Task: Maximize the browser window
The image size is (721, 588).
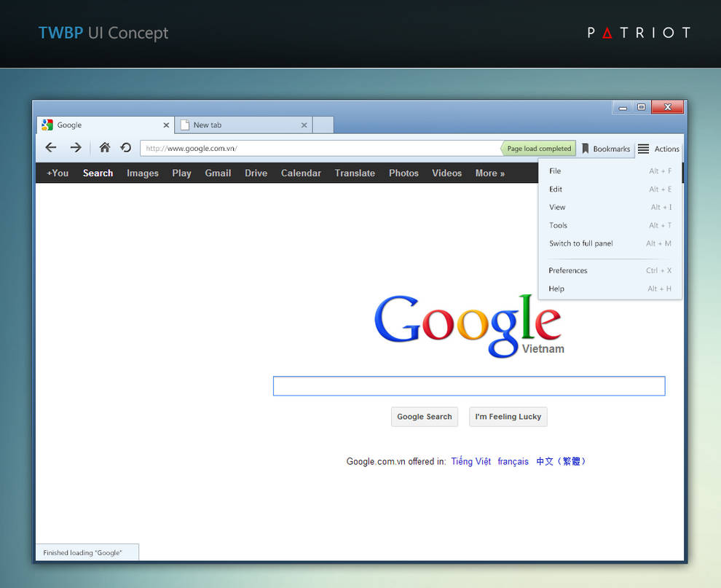Action: (642, 107)
